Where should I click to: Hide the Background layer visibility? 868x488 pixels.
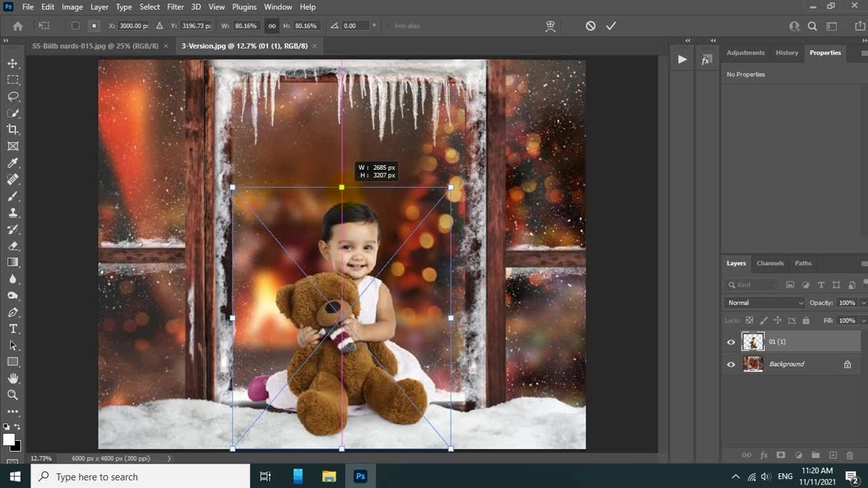point(731,365)
